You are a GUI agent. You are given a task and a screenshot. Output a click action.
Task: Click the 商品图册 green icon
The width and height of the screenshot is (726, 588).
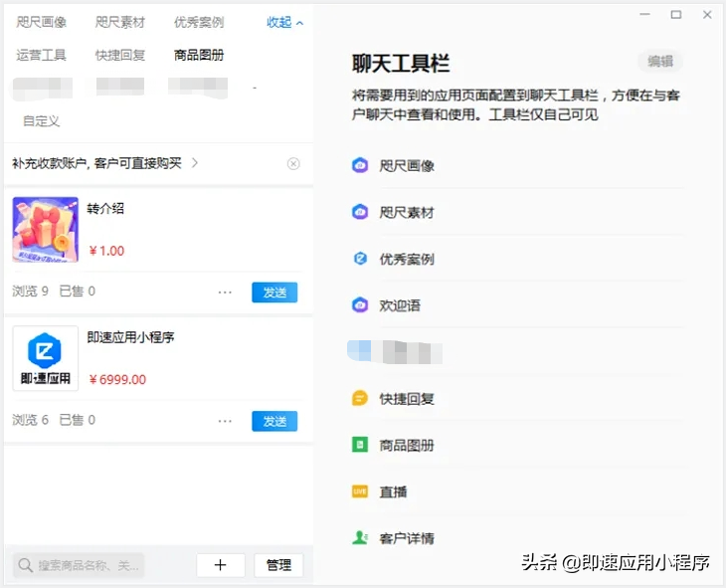click(x=360, y=445)
